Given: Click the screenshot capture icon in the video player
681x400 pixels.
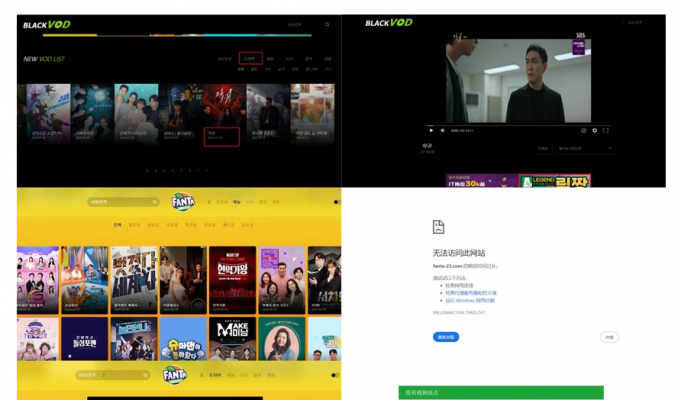Looking at the screenshot, I should [x=583, y=130].
